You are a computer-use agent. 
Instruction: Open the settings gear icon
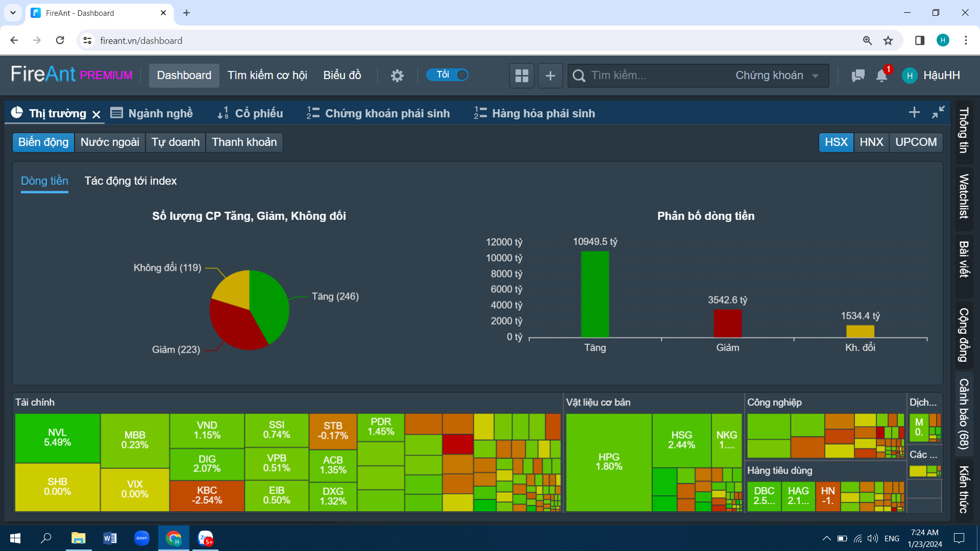[397, 76]
